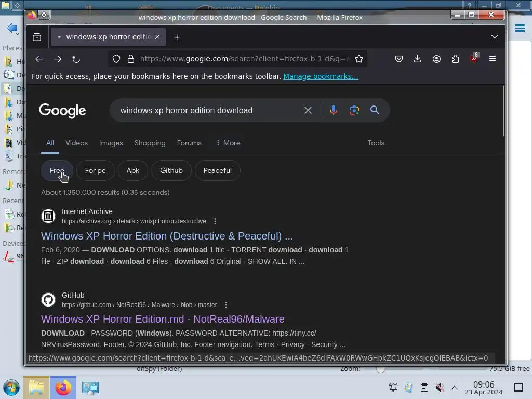Toggle muted volume tray icon
Image resolution: width=532 pixels, height=399 pixels.
pos(440,388)
